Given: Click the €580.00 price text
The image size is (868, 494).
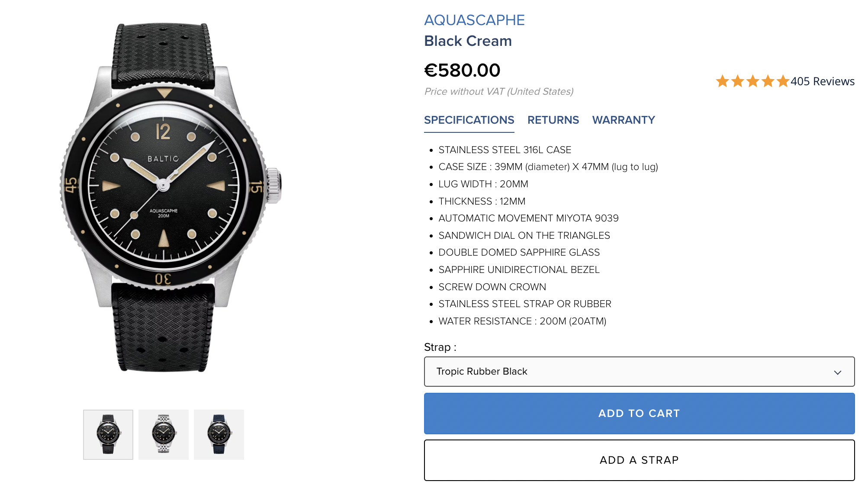Looking at the screenshot, I should tap(462, 70).
